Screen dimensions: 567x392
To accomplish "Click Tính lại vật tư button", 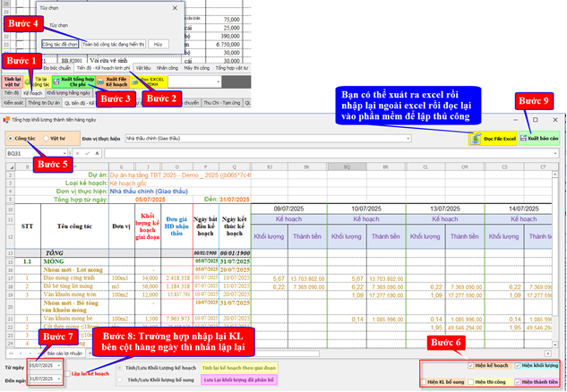I will tap(13, 81).
